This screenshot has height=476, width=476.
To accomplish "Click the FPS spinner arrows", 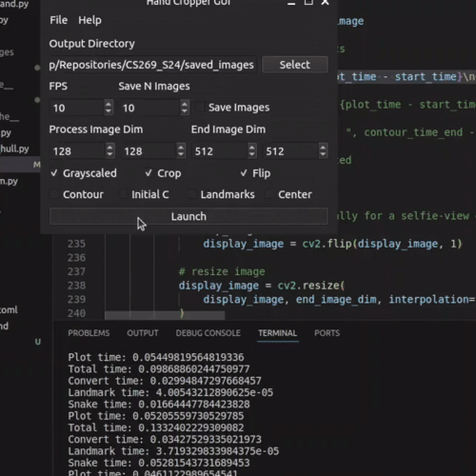I will click(x=108, y=107).
